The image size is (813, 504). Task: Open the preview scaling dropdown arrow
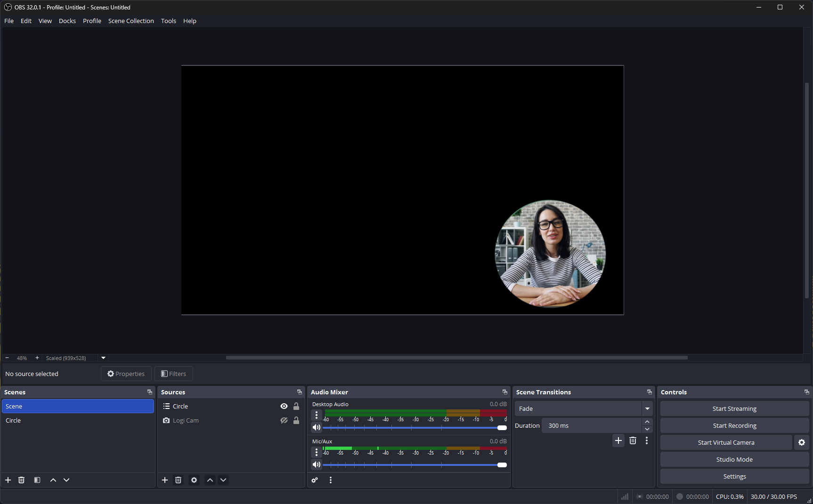104,358
